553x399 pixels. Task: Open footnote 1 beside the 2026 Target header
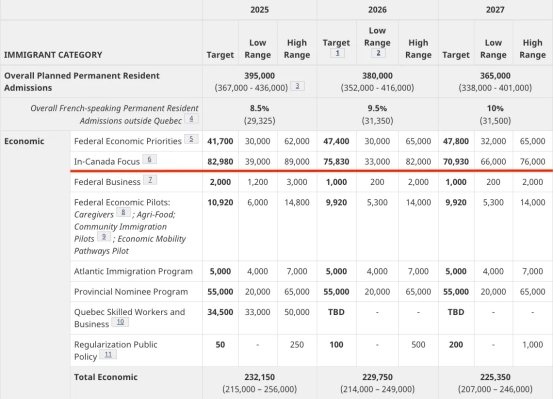[337, 53]
